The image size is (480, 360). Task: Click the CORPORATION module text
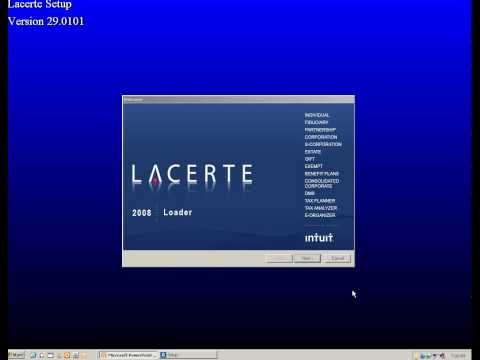click(x=321, y=137)
